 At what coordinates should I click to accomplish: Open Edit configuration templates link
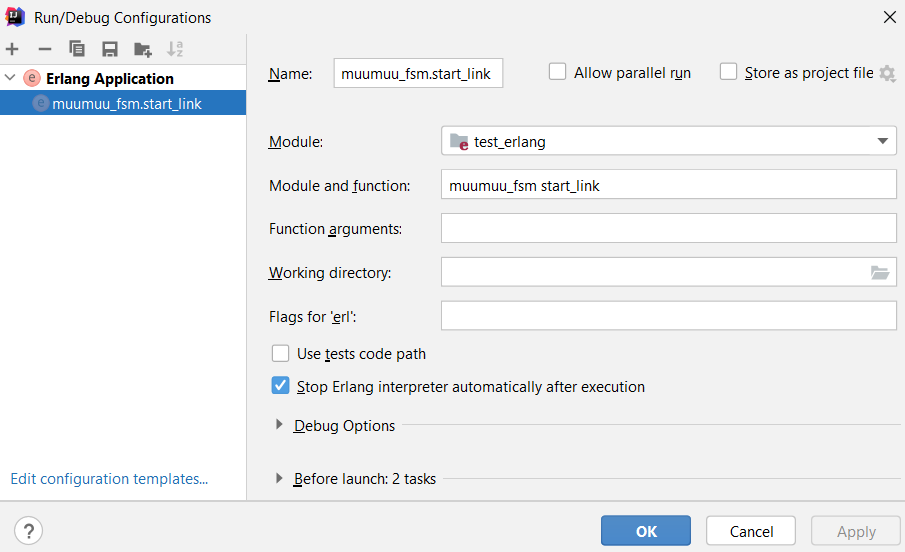(x=109, y=479)
